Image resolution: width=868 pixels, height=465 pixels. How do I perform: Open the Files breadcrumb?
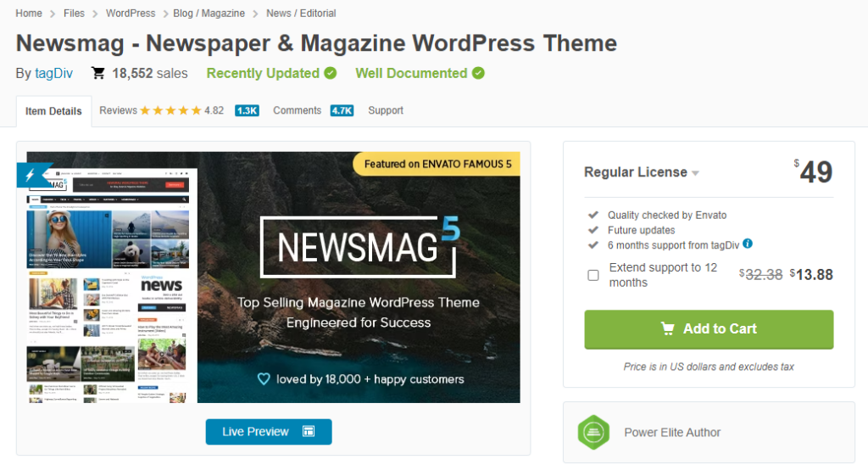75,14
